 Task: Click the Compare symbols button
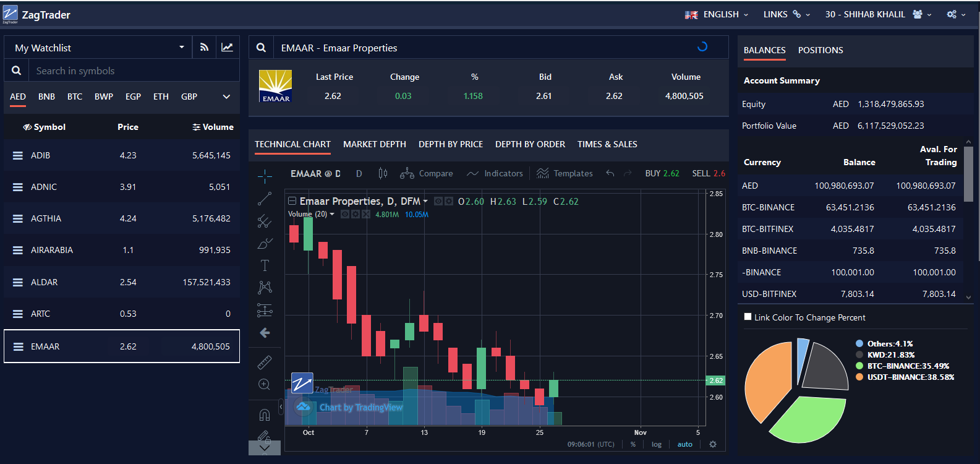[x=427, y=174]
